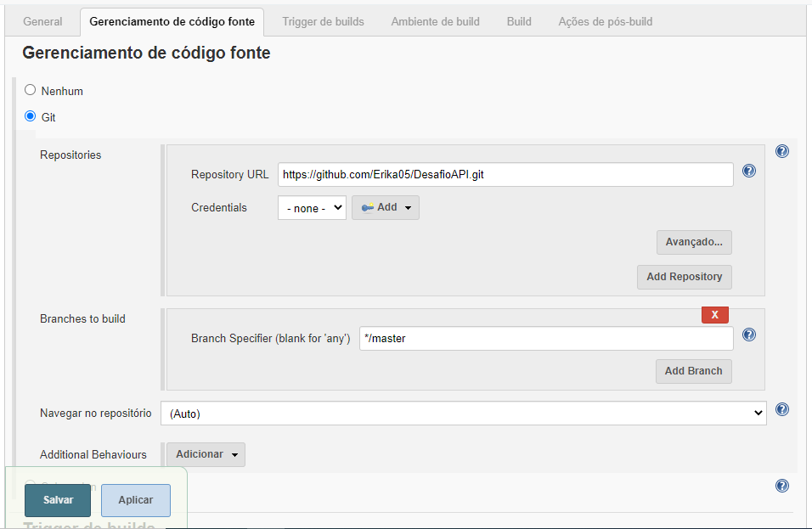812x529 pixels.
Task: Open help for Navegar no repositório
Action: click(782, 409)
